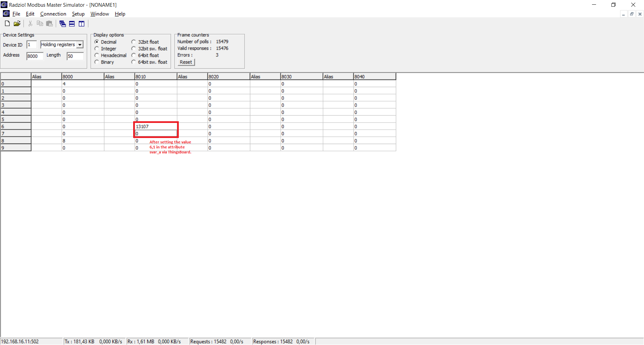Select the Cut scissors icon

pyautogui.click(x=30, y=23)
